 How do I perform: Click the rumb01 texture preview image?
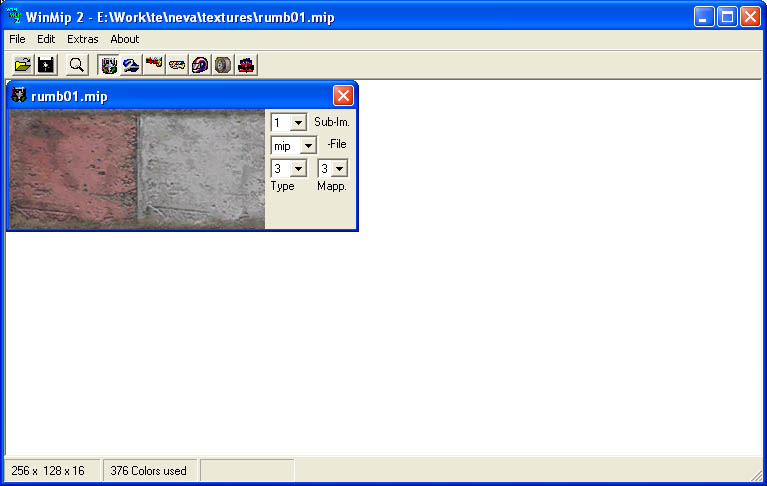[137, 170]
